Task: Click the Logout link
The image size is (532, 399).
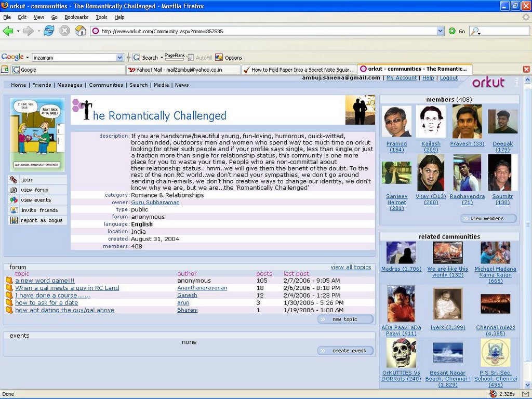Action: (448, 78)
